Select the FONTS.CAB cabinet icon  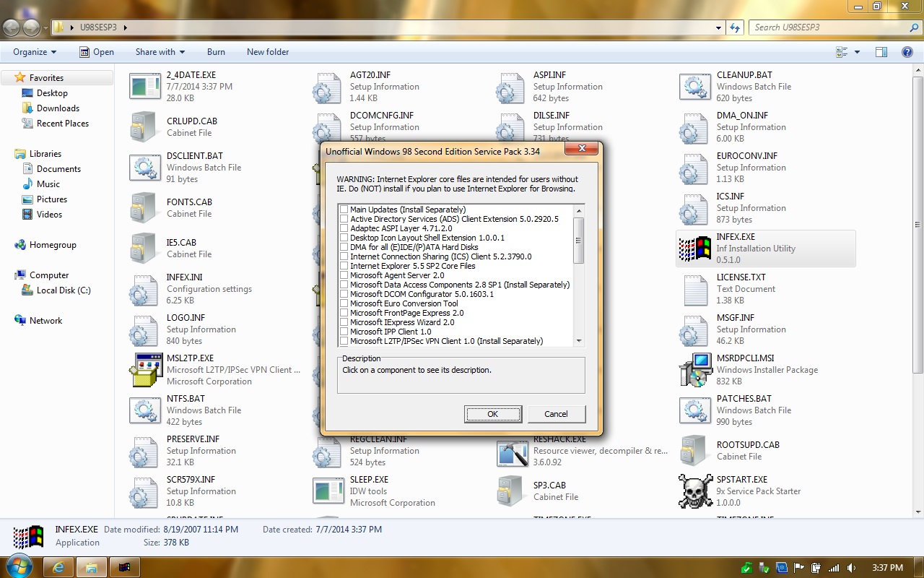145,208
